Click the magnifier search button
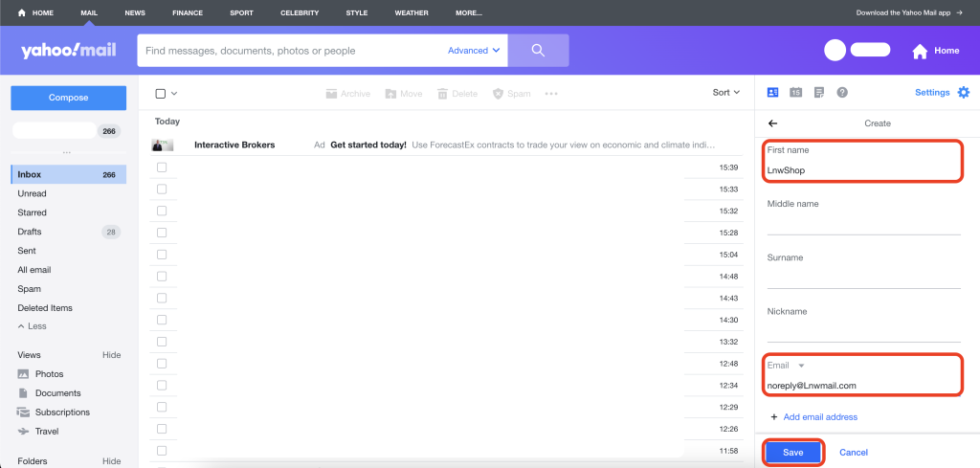Image resolution: width=980 pixels, height=468 pixels. 538,51
